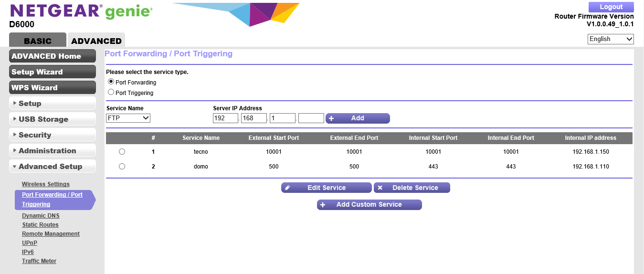Click the domo service name cell
644x274 pixels.
pyautogui.click(x=201, y=167)
